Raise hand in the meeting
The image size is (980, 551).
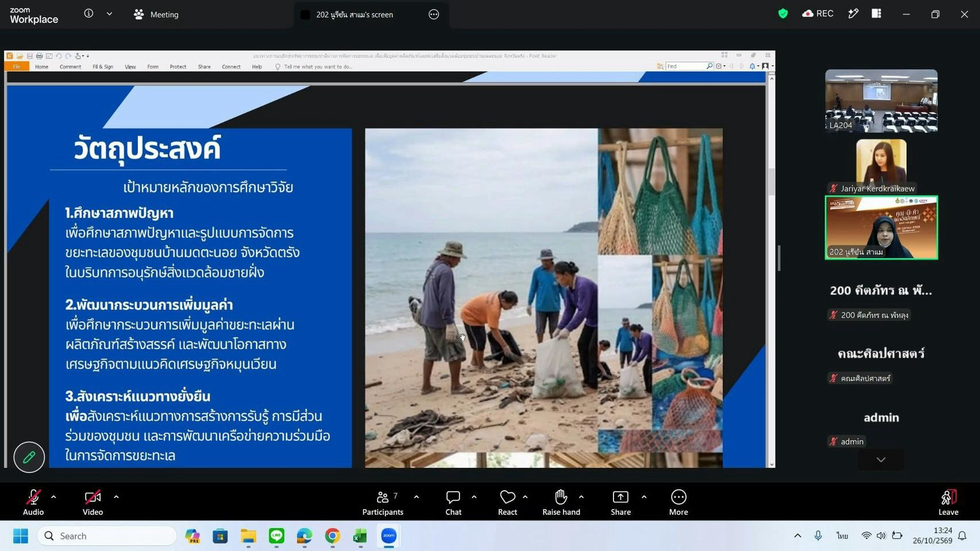(561, 503)
